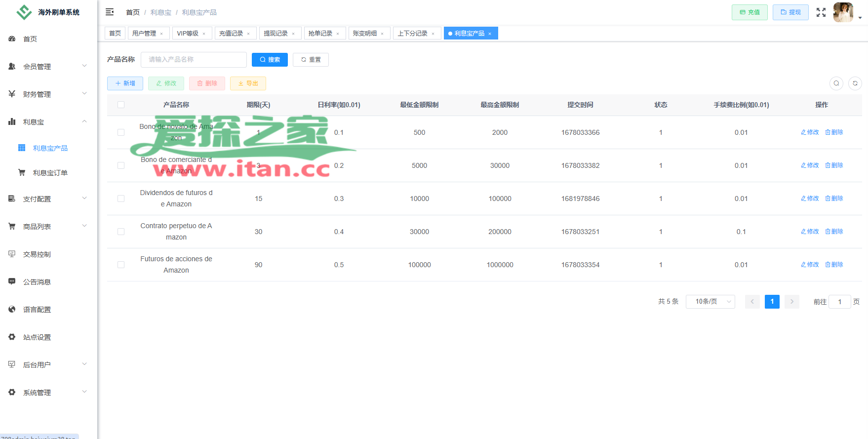Screen dimensions: 868x439
Task: Close the 充值记录 tab
Action: click(x=248, y=34)
